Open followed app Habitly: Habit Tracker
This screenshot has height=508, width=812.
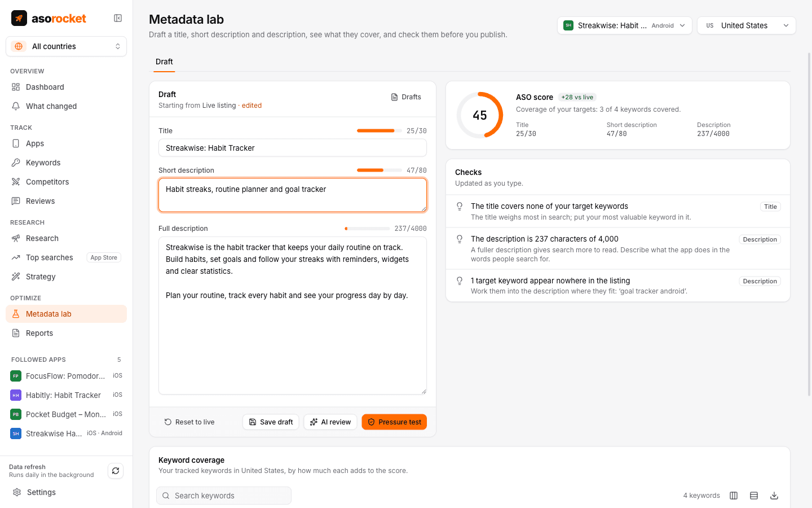(x=66, y=395)
